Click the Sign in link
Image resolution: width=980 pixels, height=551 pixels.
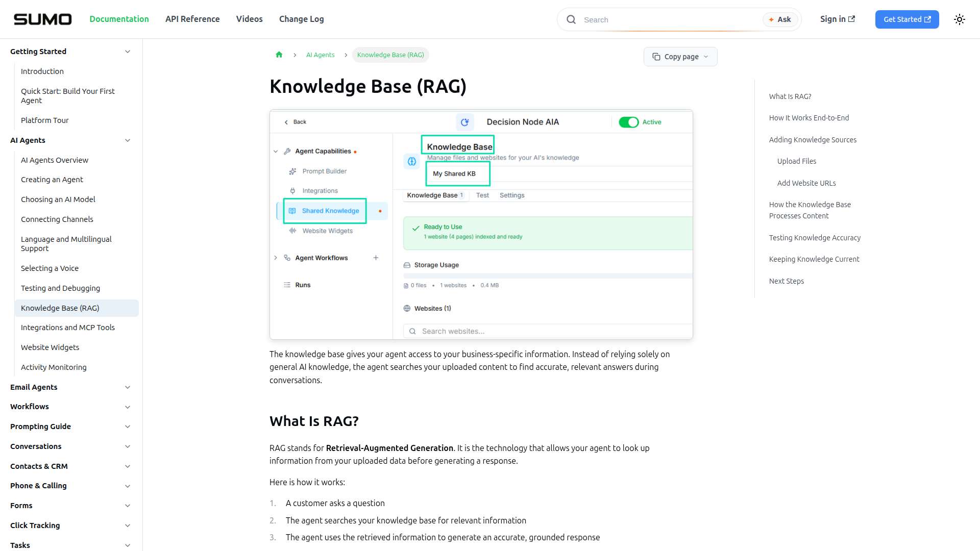(x=838, y=19)
